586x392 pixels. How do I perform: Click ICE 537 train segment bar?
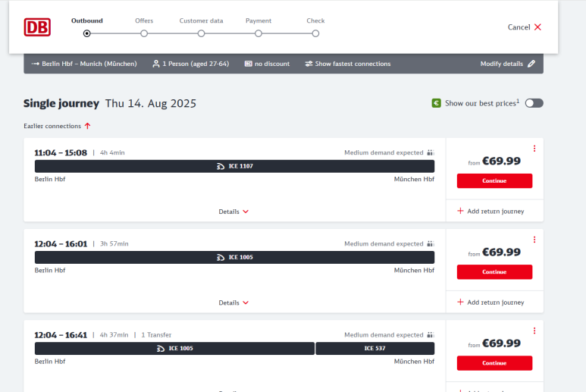(x=374, y=348)
